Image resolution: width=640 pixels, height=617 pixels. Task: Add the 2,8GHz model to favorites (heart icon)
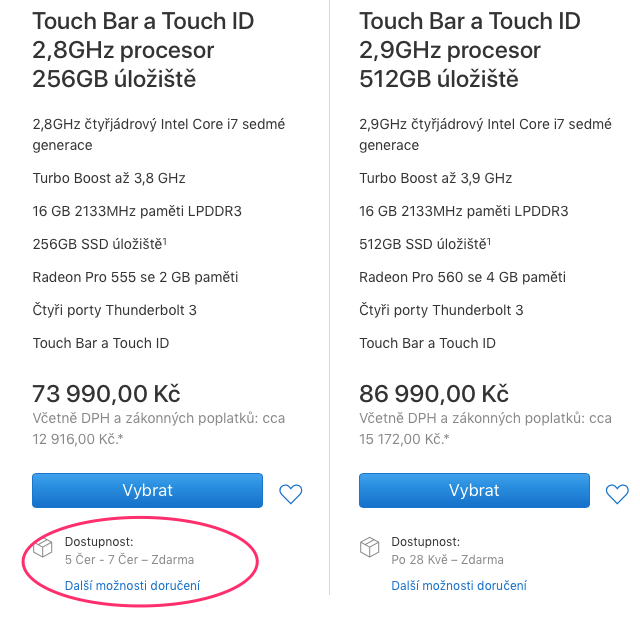click(290, 493)
